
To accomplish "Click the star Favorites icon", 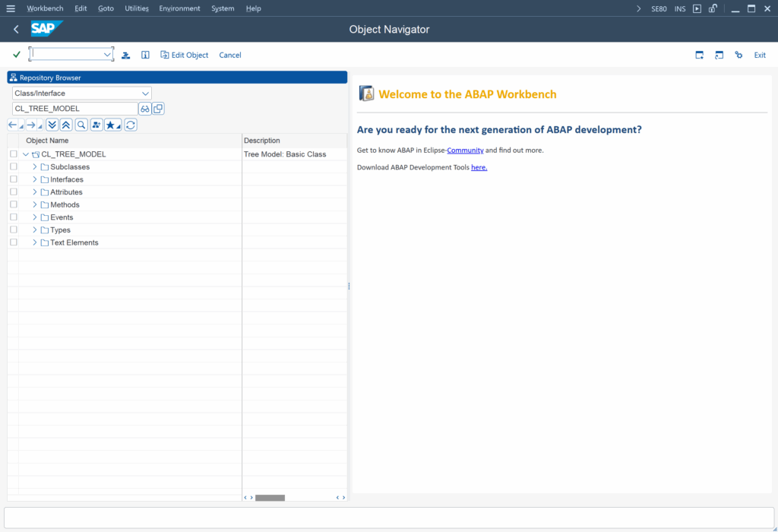I will click(x=110, y=125).
